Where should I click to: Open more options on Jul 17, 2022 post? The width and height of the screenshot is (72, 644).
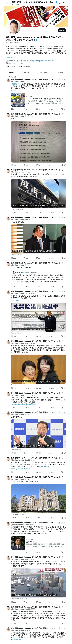tap(65, 114)
